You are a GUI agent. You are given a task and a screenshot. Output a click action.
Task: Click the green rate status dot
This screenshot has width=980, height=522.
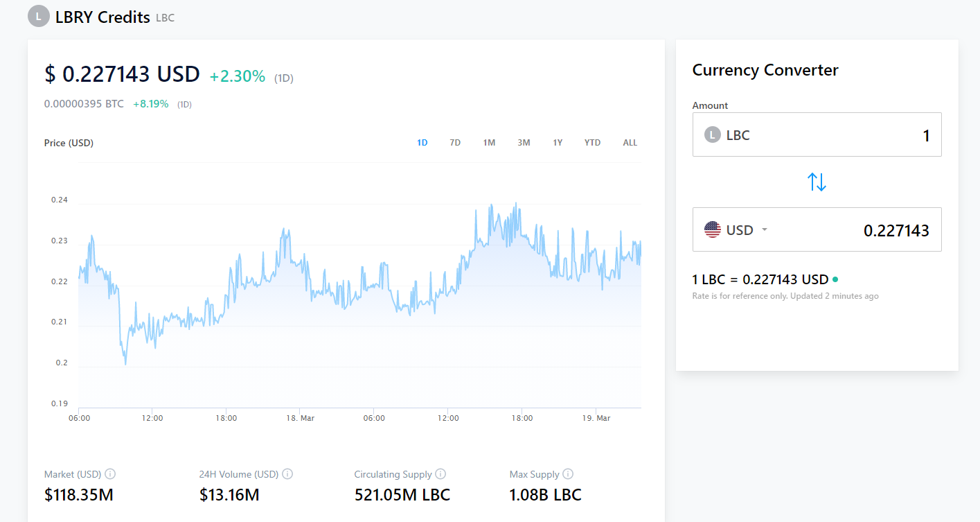835,279
